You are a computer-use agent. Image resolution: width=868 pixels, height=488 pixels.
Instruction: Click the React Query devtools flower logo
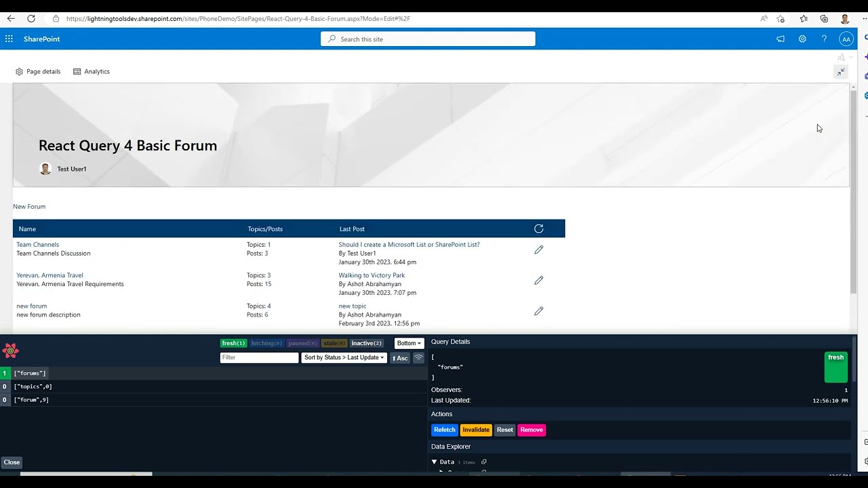(10, 350)
